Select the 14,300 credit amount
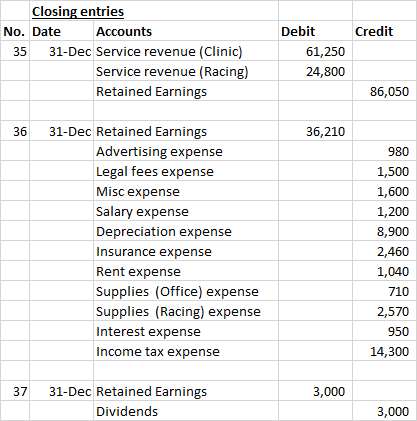 pos(384,351)
